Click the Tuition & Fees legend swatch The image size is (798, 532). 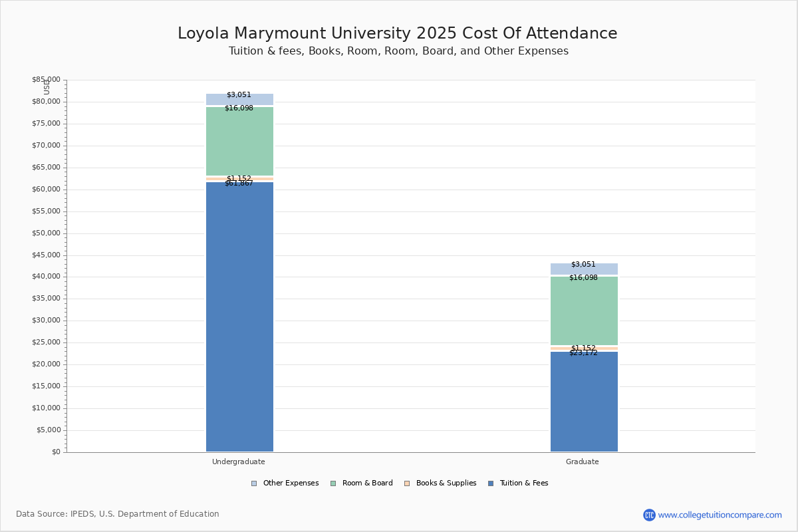pyautogui.click(x=491, y=483)
